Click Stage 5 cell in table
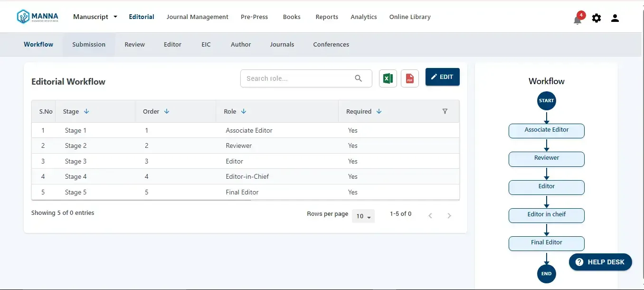644x290 pixels. [x=76, y=192]
